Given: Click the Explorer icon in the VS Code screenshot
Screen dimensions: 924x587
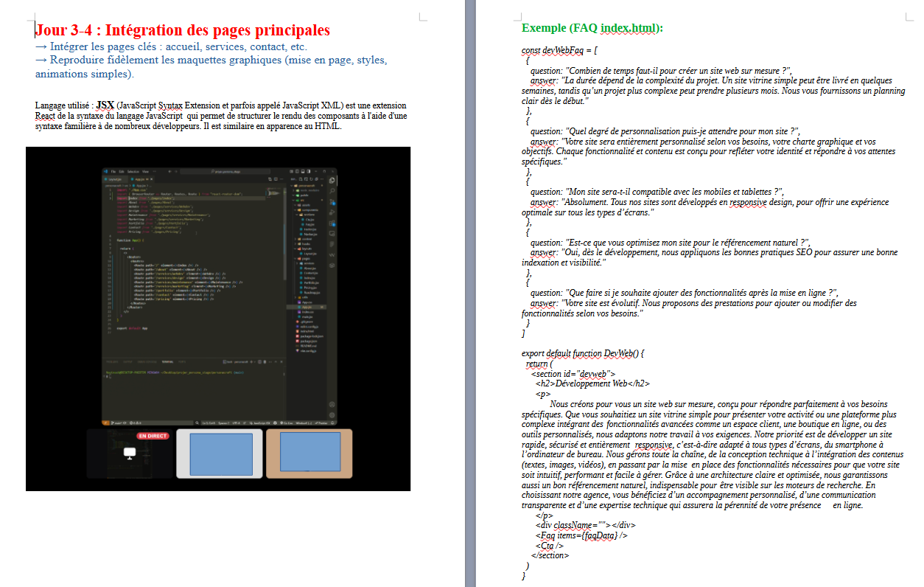Looking at the screenshot, I should click(333, 180).
